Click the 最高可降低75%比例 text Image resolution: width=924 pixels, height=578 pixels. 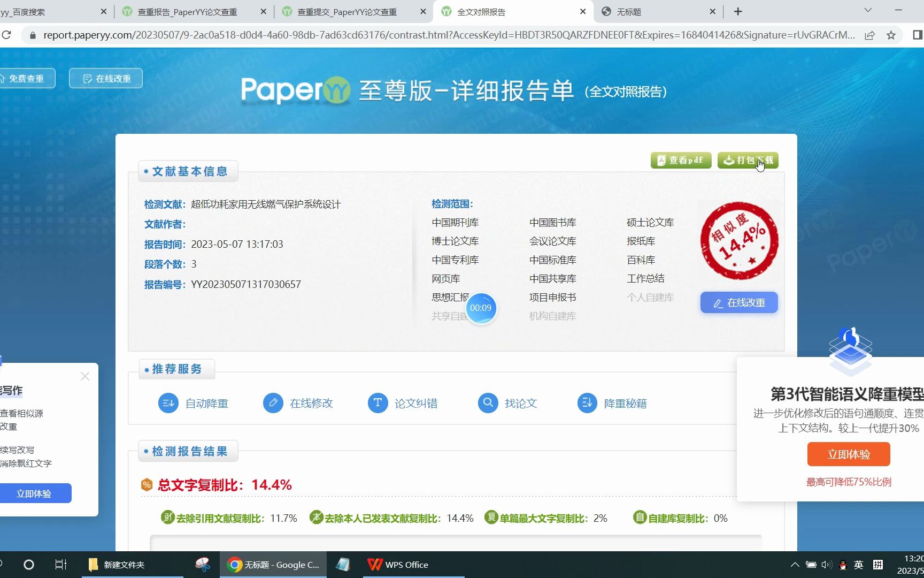[849, 482]
